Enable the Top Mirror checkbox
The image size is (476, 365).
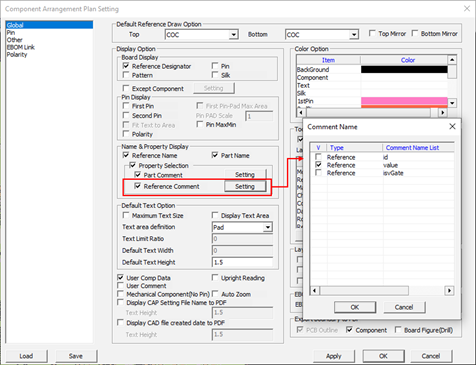point(372,34)
